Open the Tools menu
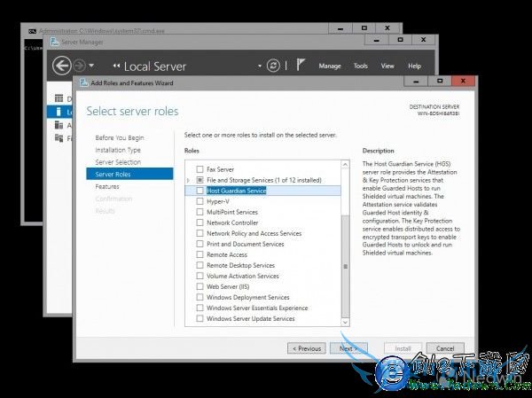Image resolution: width=532 pixels, height=398 pixels. 360,66
